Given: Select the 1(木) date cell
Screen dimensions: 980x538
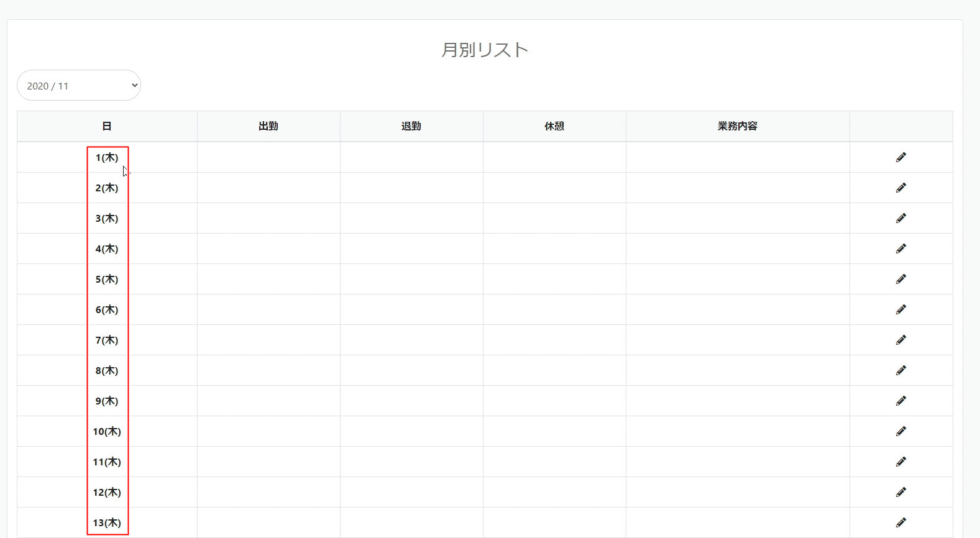Looking at the screenshot, I should (x=107, y=157).
